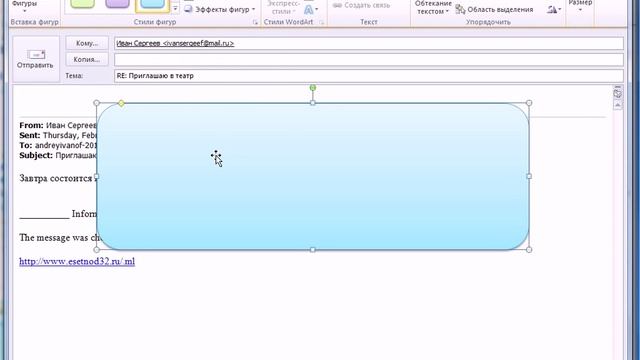This screenshot has width=640, height=360.
Task: Open the Фигуры shapes dropdown
Action: (x=24, y=6)
